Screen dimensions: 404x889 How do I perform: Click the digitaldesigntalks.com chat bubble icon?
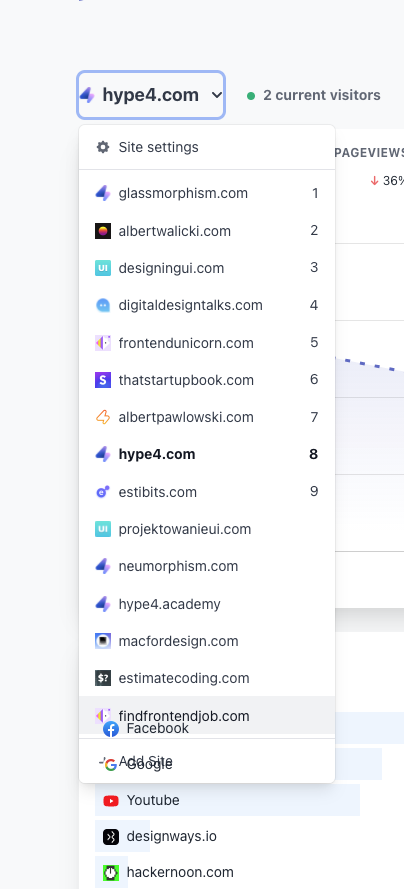coord(103,305)
